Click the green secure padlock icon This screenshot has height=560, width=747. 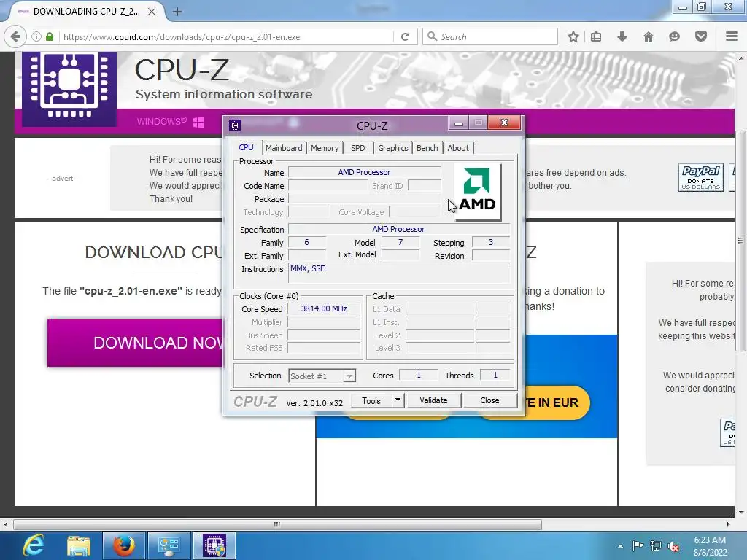point(50,36)
